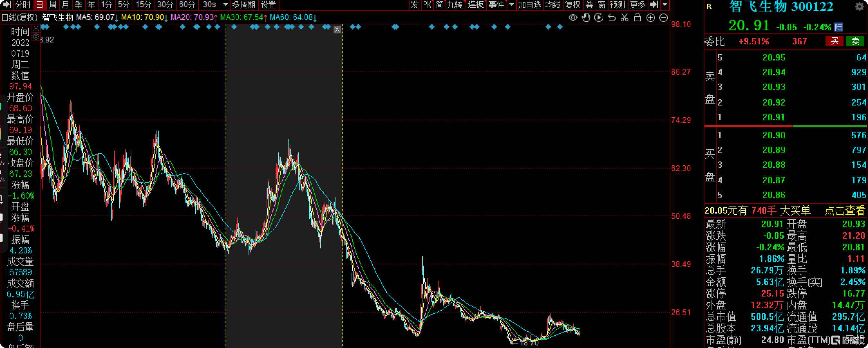Switch to 分时 intraday tab
The image size is (868, 348).
coord(23,5)
